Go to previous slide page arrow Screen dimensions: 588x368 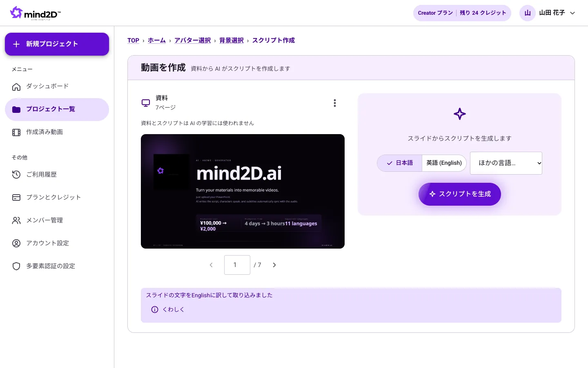click(x=211, y=265)
